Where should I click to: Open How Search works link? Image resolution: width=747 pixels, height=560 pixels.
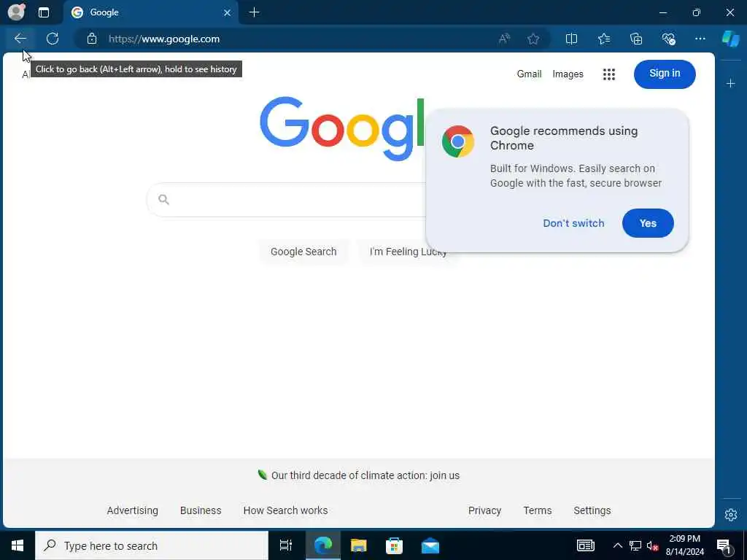[x=285, y=510]
